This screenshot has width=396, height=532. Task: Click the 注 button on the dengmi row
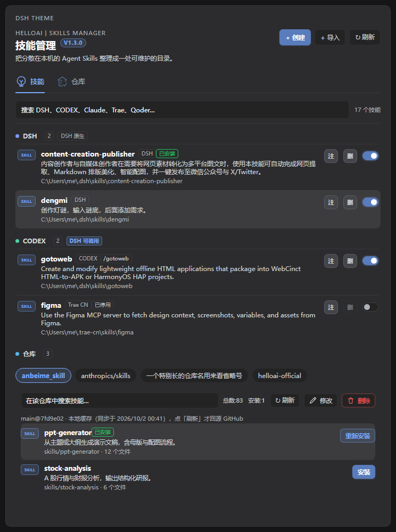(331, 202)
